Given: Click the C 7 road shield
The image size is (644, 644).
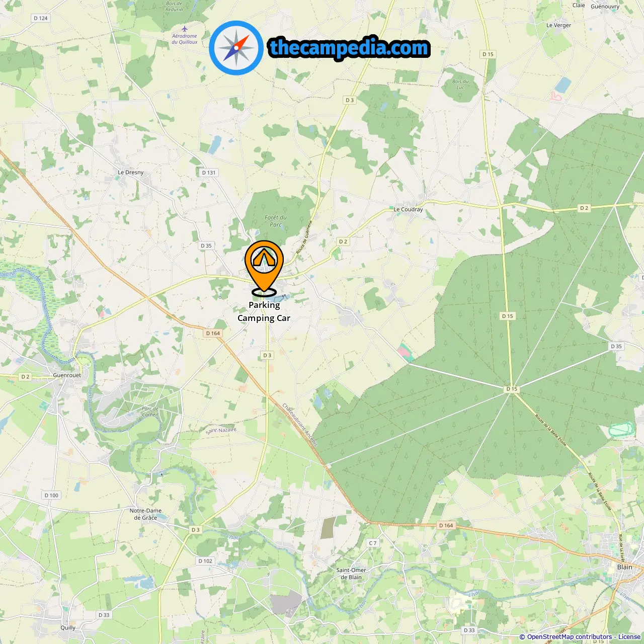Looking at the screenshot, I should point(372,543).
